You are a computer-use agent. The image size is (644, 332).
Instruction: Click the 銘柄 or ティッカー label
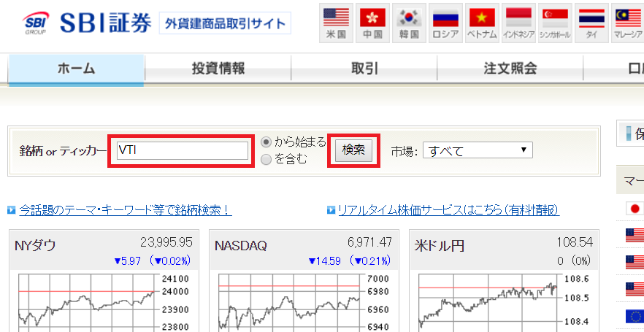63,151
